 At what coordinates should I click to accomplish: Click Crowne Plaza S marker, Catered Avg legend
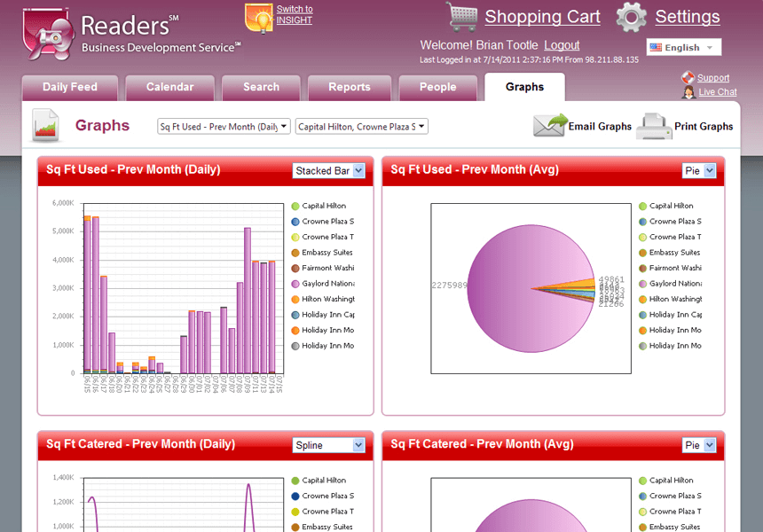[642, 496]
